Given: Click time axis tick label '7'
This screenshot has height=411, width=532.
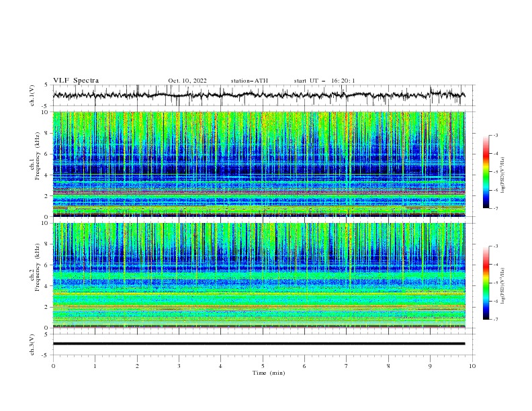Looking at the screenshot, I should (347, 366).
